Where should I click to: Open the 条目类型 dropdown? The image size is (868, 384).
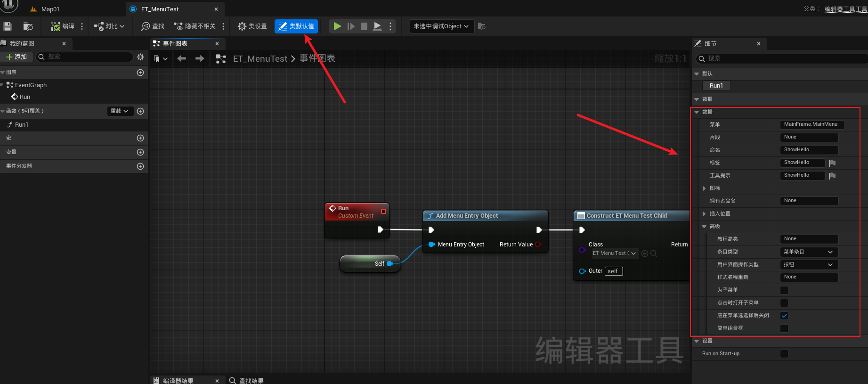click(x=809, y=252)
